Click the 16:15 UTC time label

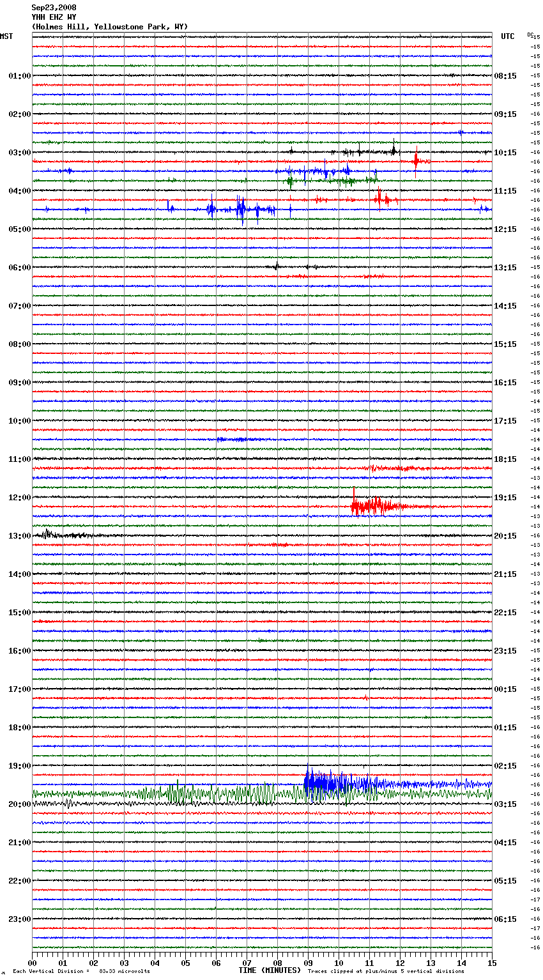click(x=505, y=383)
